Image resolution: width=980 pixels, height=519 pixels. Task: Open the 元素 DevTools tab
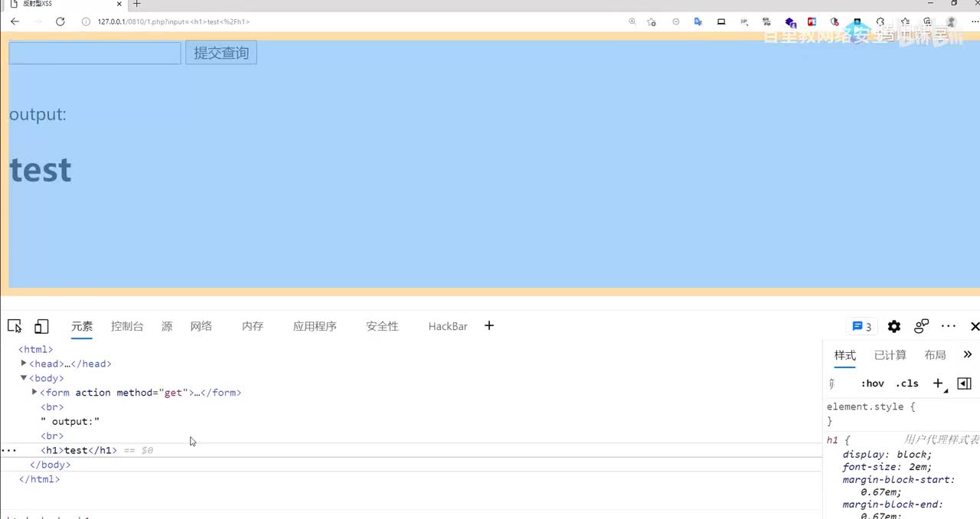coord(82,326)
